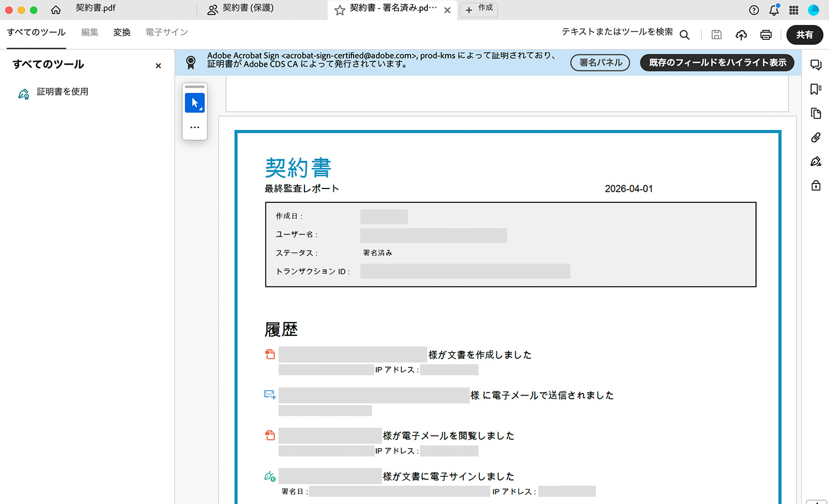
Task: Open the signatures pen icon in right rail
Action: 816,161
